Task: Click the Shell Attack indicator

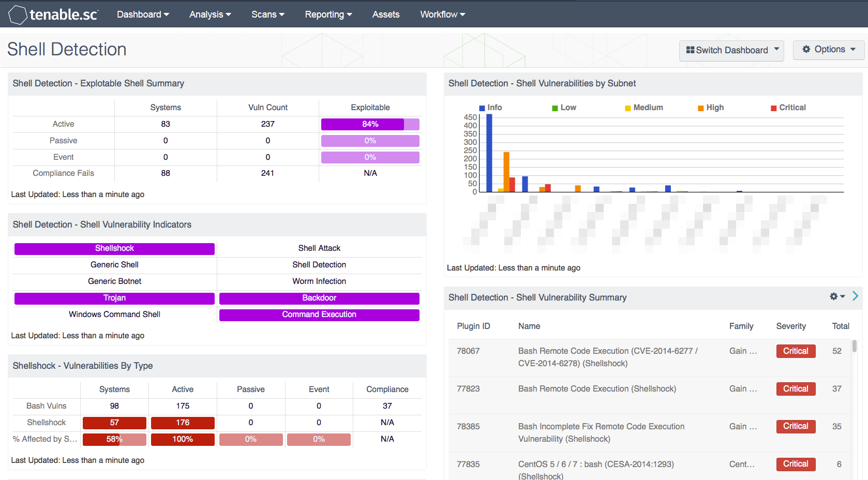Action: coord(319,248)
